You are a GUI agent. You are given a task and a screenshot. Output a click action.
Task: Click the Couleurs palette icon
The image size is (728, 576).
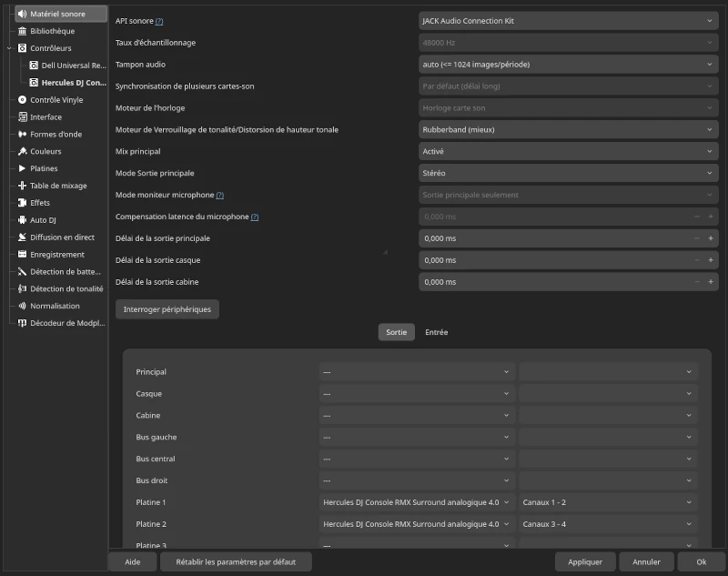point(22,151)
